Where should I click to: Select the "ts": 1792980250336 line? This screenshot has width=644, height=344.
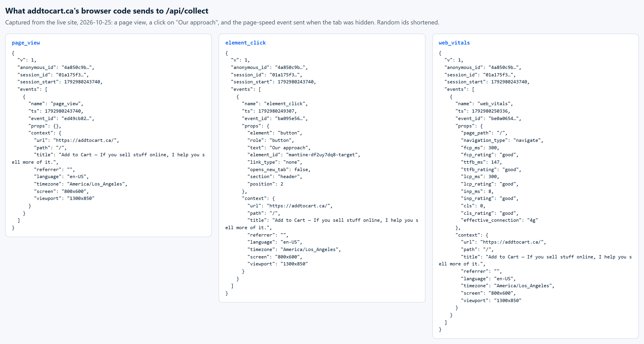point(483,111)
